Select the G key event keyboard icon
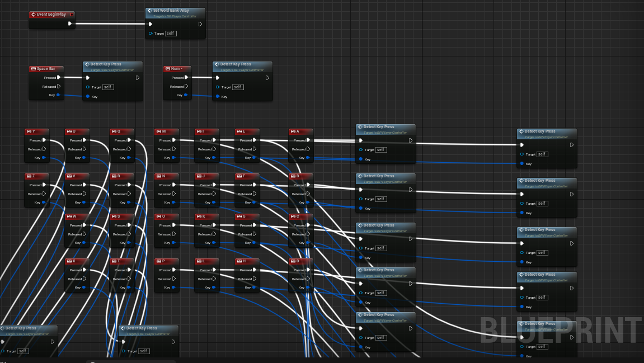The width and height of the screenshot is (644, 363). [239, 216]
